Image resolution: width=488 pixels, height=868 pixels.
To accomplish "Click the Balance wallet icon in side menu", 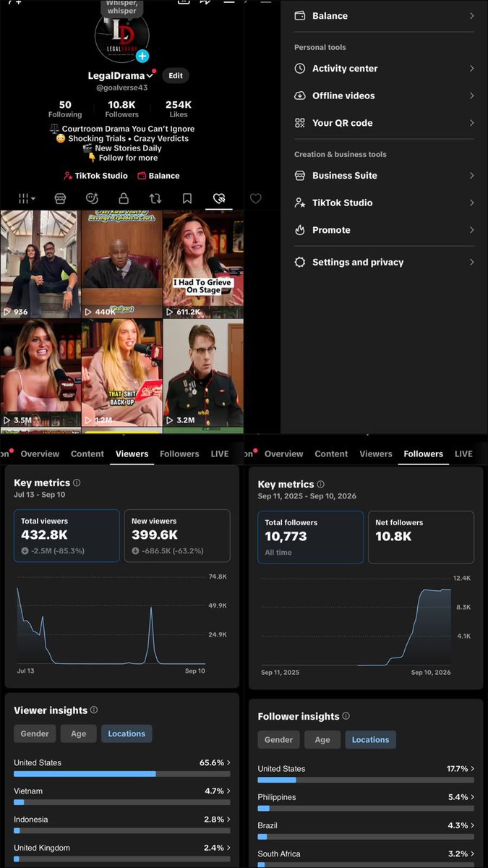I will [300, 16].
